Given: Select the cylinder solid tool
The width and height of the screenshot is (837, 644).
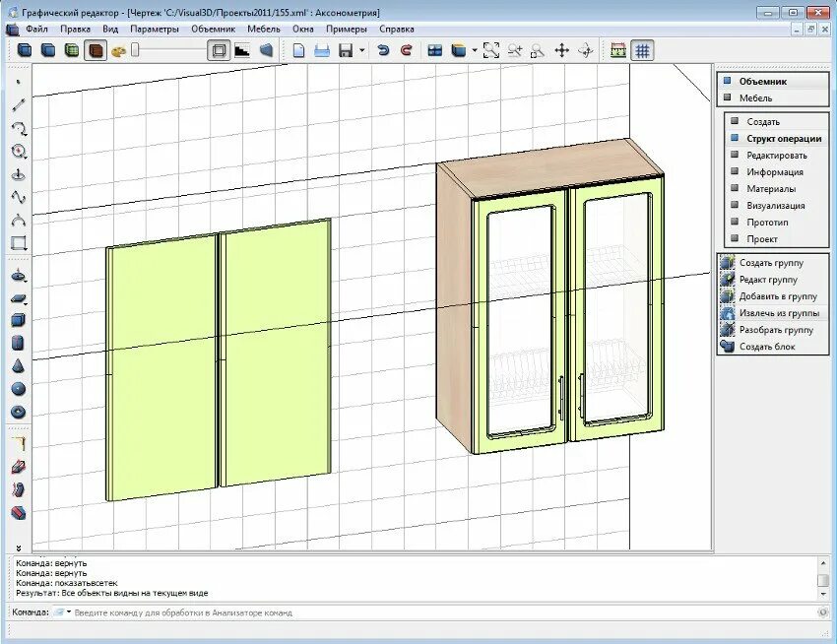Looking at the screenshot, I should click(19, 343).
